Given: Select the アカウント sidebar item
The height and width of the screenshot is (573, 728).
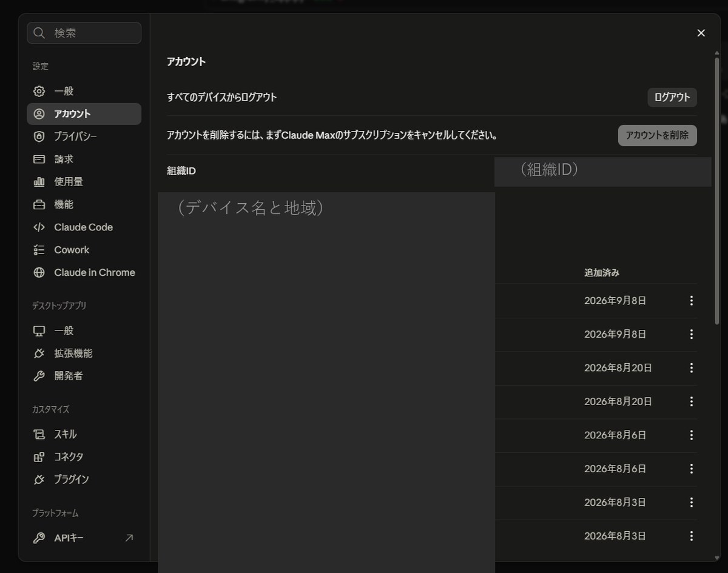Looking at the screenshot, I should coord(84,114).
